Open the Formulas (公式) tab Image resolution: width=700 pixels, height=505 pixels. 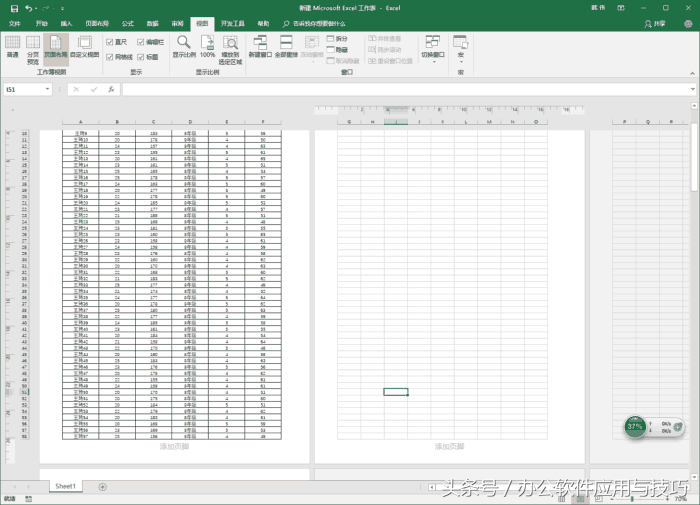[128, 24]
